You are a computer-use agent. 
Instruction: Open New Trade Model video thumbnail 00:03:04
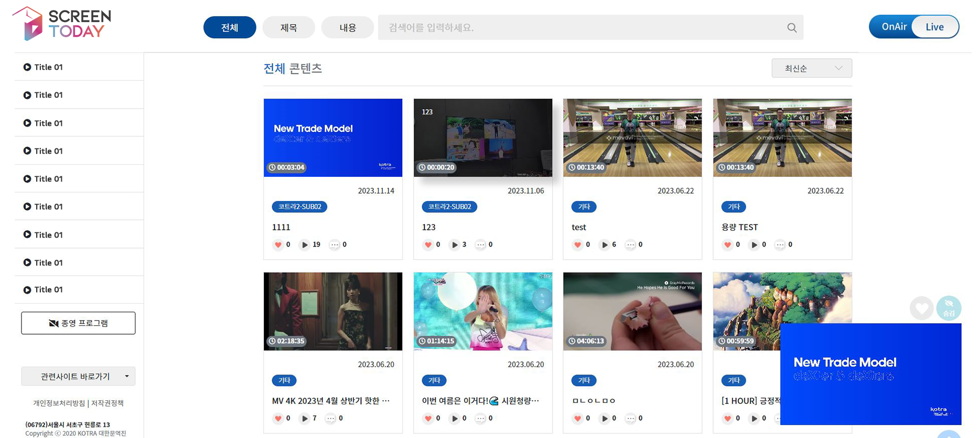333,138
